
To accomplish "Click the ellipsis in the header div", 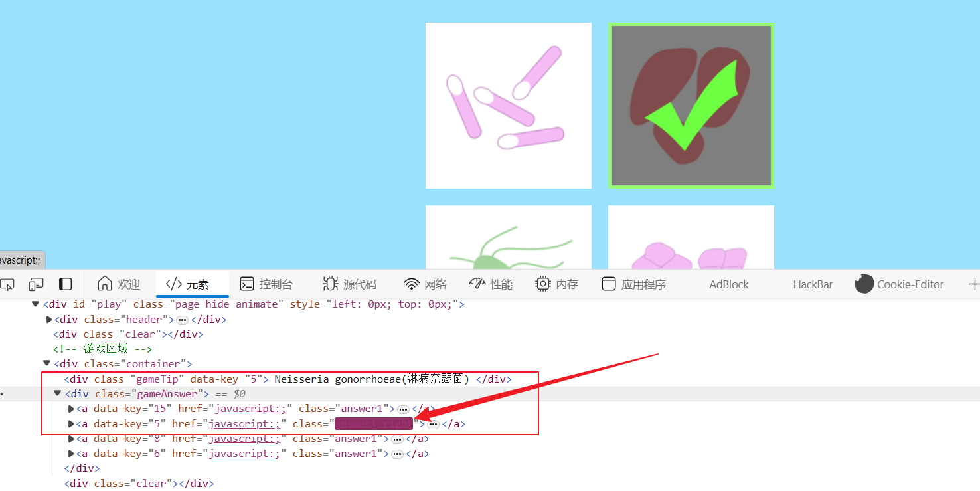I will tap(183, 320).
